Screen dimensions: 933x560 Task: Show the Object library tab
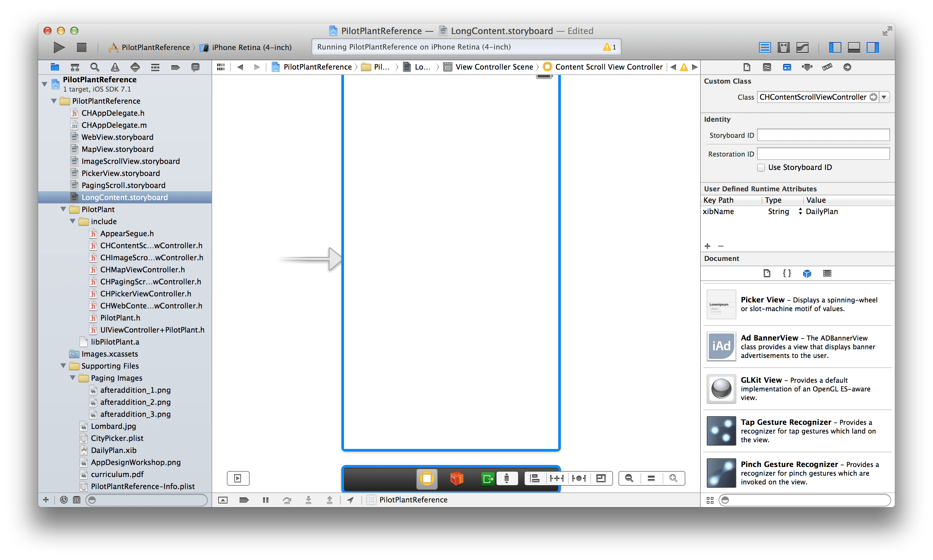point(807,273)
